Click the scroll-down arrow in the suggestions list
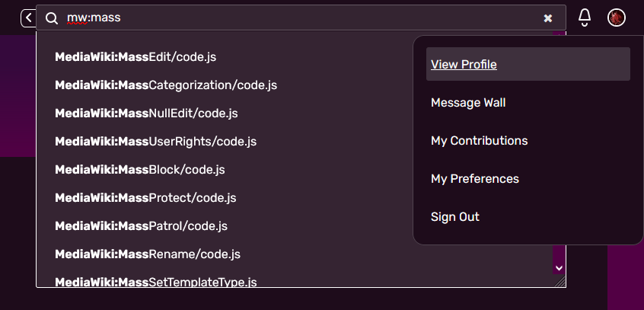The height and width of the screenshot is (310, 644). pos(559,268)
